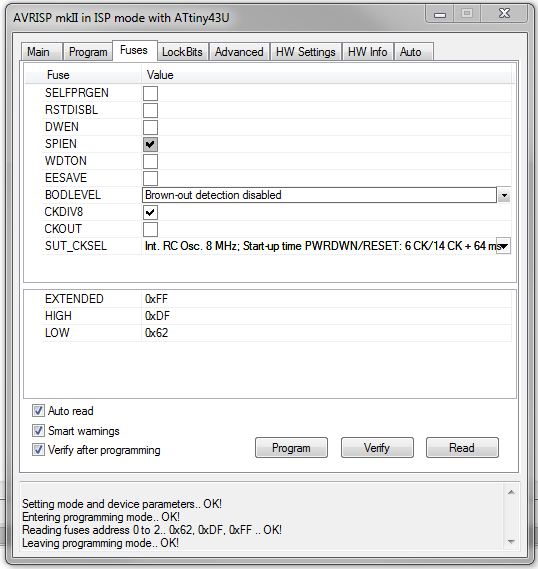Click the HIGH byte label
This screenshot has width=538, height=569.
pos(58,316)
